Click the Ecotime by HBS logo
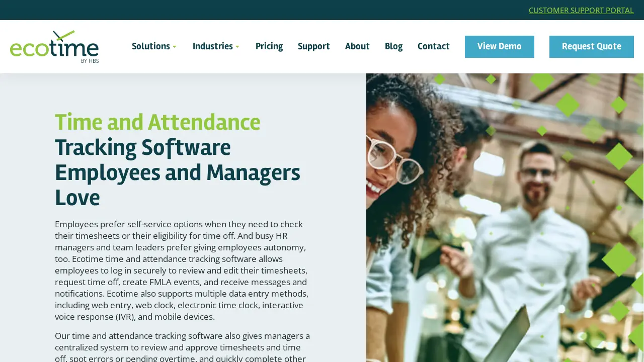The width and height of the screenshot is (644, 362). 54,47
